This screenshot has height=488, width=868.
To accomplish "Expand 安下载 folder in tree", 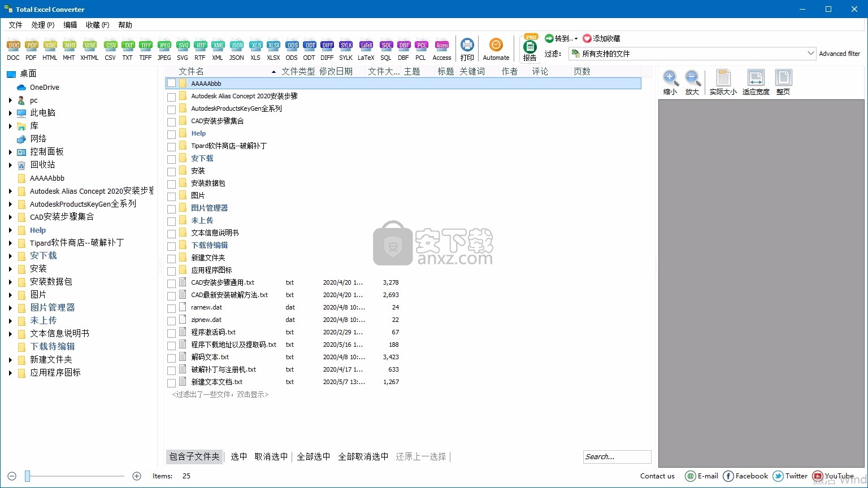I will click(10, 256).
